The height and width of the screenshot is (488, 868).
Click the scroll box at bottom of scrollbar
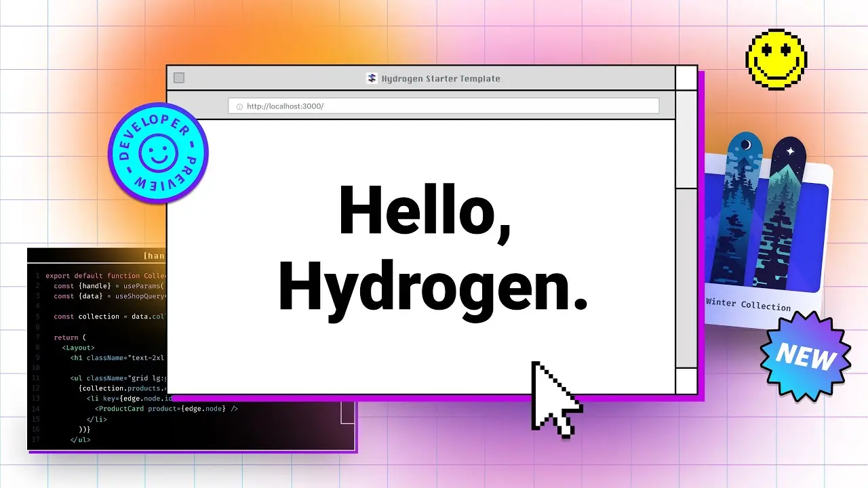pos(686,380)
